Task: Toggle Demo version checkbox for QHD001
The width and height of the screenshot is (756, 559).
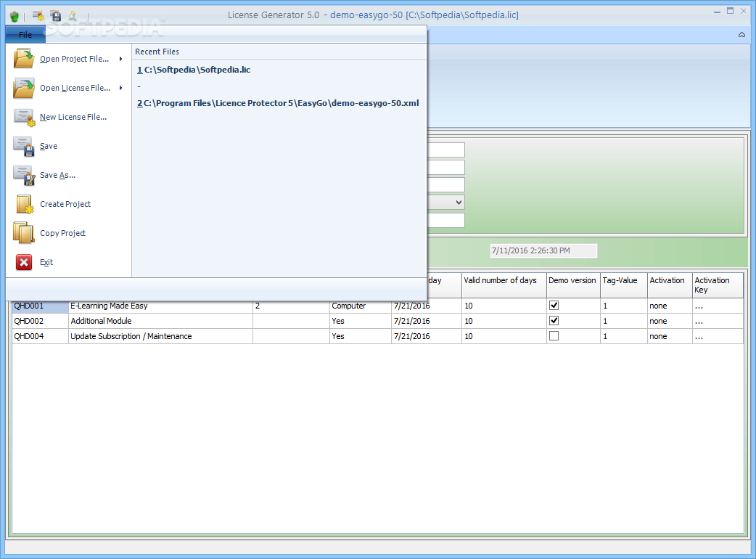Action: point(554,306)
